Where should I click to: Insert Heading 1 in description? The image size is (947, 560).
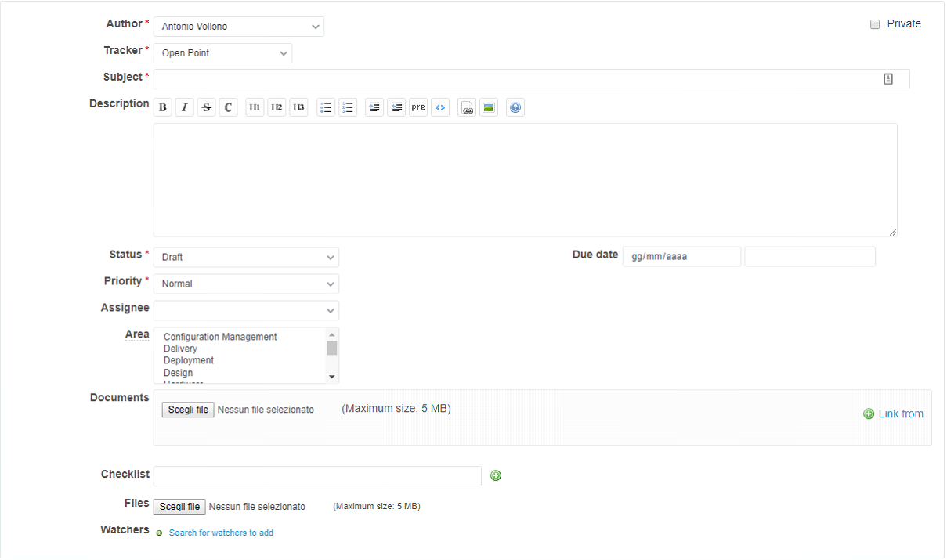pyautogui.click(x=255, y=107)
